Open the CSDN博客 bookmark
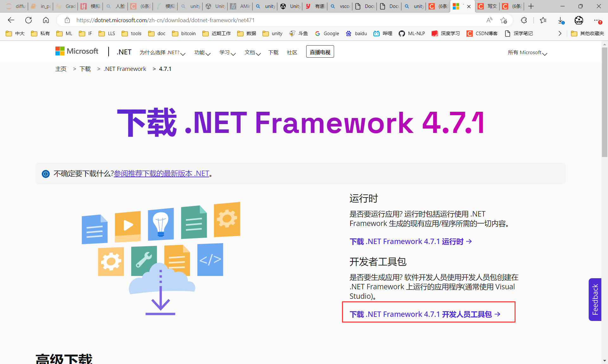608x364 pixels. click(x=482, y=34)
